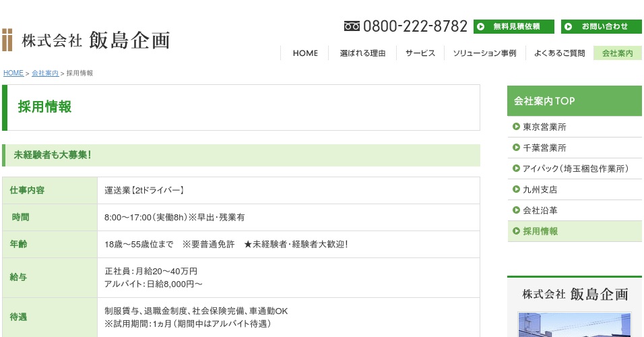644x337 pixels.
Task: Click the HOME breadcrumb link
Action: coord(13,73)
